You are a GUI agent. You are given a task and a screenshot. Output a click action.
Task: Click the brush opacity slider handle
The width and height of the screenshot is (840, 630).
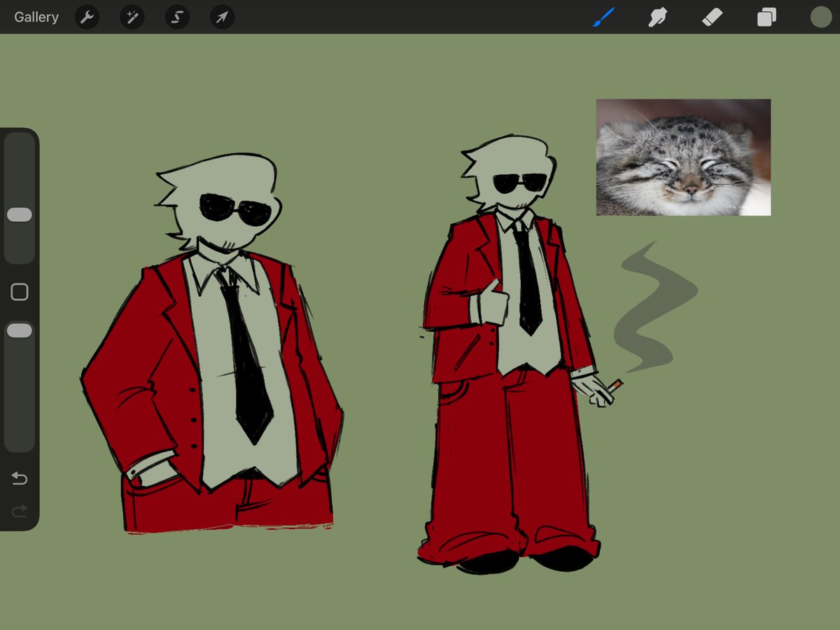click(20, 330)
